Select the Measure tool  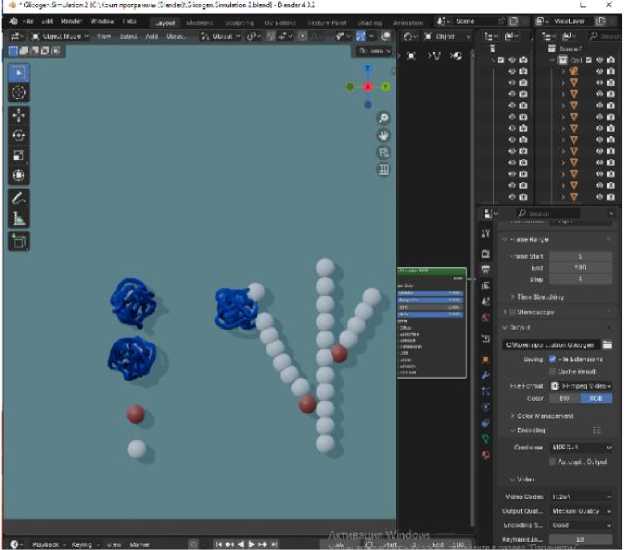click(19, 218)
